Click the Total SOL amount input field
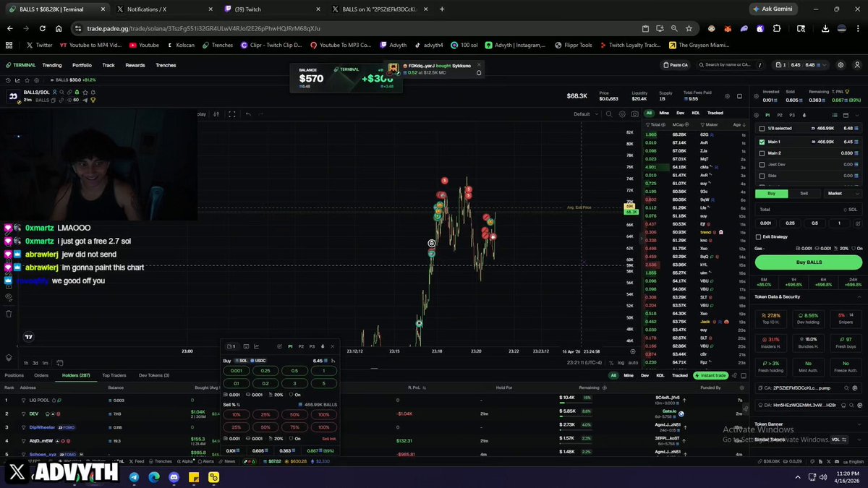The height and width of the screenshot is (488, 868). tap(809, 210)
